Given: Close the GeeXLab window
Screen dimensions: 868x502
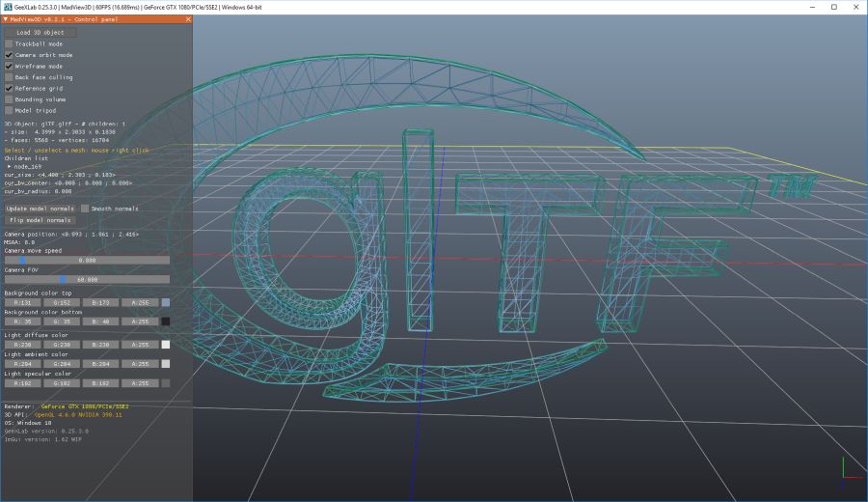Looking at the screenshot, I should tap(855, 7).
